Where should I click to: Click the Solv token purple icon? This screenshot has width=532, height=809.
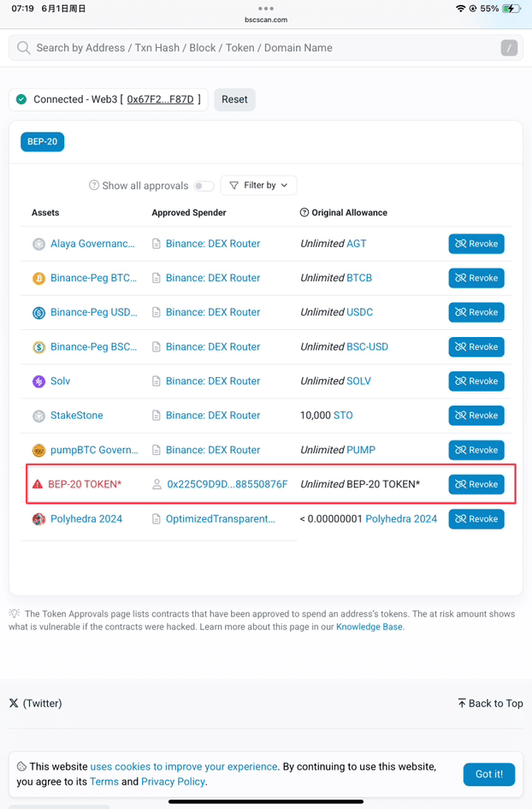tap(38, 381)
